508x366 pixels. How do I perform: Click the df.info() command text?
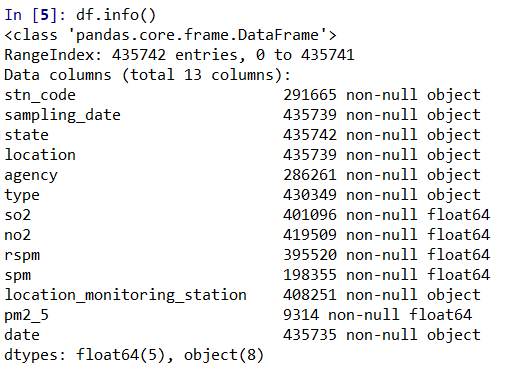(116, 15)
